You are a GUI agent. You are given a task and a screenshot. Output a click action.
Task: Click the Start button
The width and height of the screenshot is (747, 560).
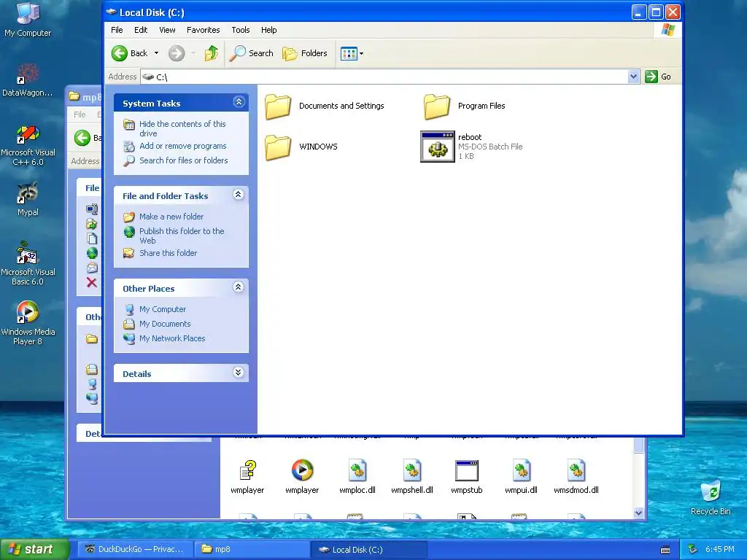click(x=34, y=550)
